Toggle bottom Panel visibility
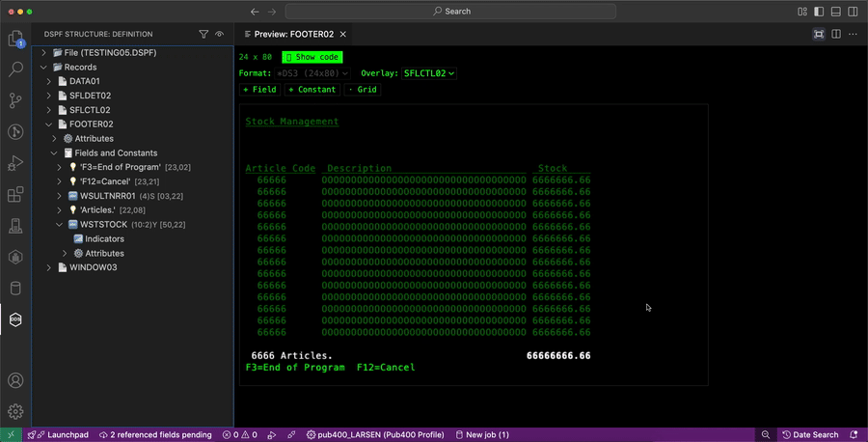 836,11
